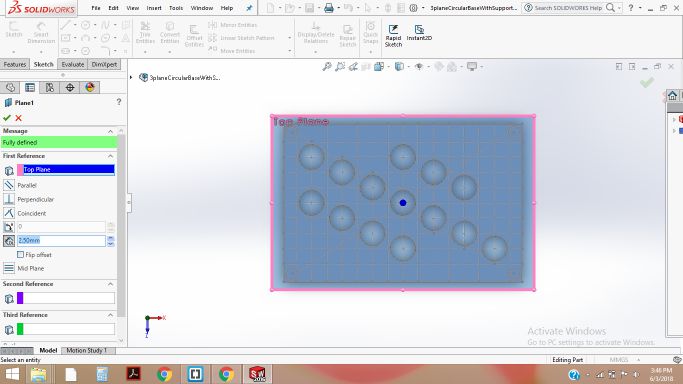The image size is (683, 384).
Task: Click the 2.50mm offset distance field
Action: (x=61, y=240)
